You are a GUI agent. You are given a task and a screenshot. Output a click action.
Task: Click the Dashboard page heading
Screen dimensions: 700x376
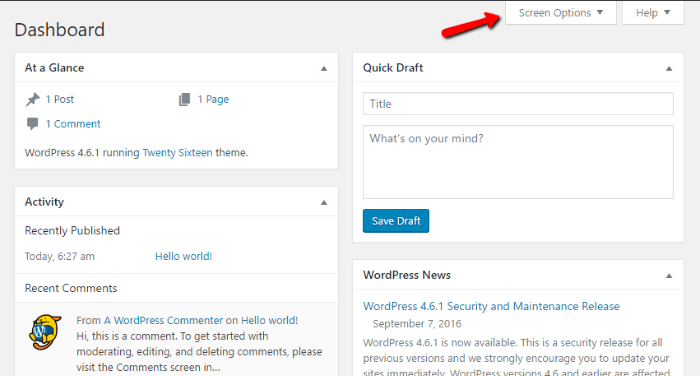59,30
